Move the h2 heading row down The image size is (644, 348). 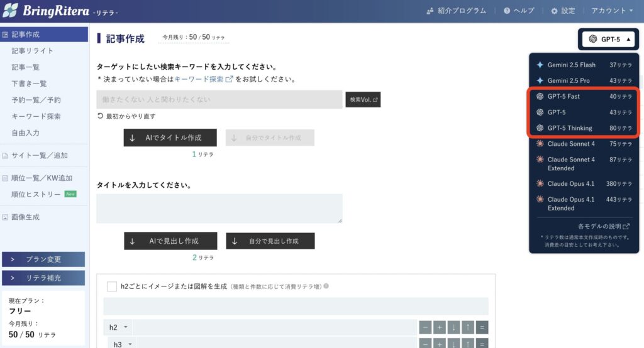coord(453,327)
